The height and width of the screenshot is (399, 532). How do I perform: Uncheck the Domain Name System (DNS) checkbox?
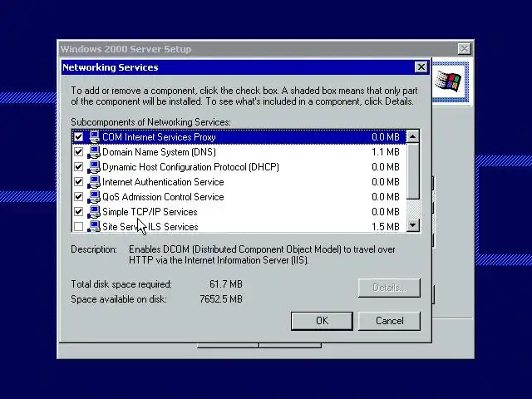tap(78, 151)
